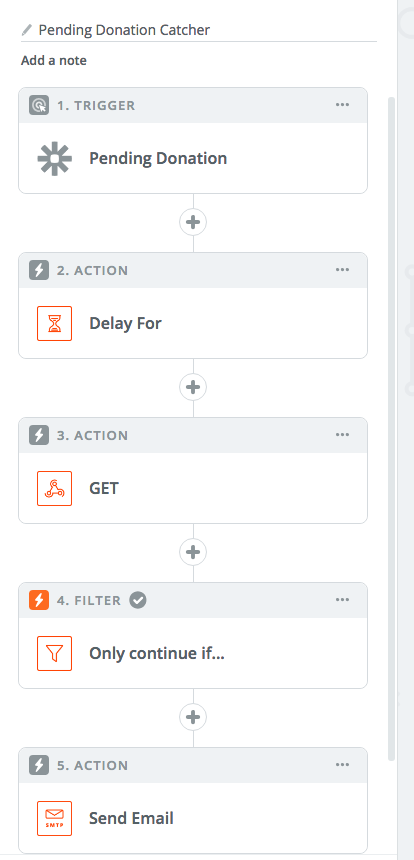Select the Only continue if... step
The width and height of the screenshot is (414, 860).
coord(193,653)
